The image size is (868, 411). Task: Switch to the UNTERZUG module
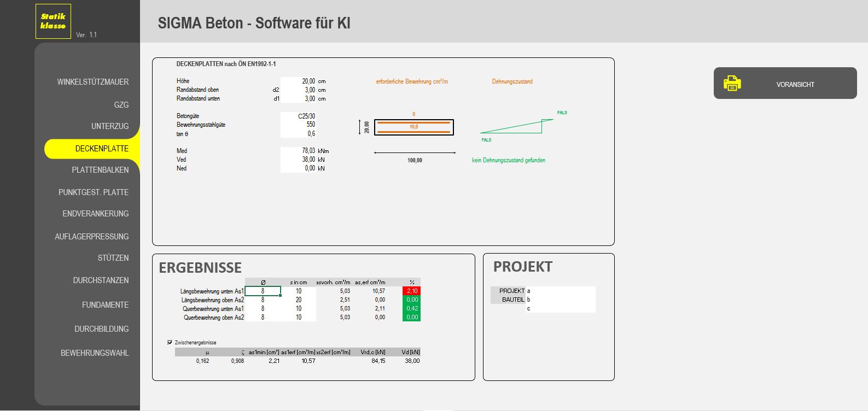[109, 126]
